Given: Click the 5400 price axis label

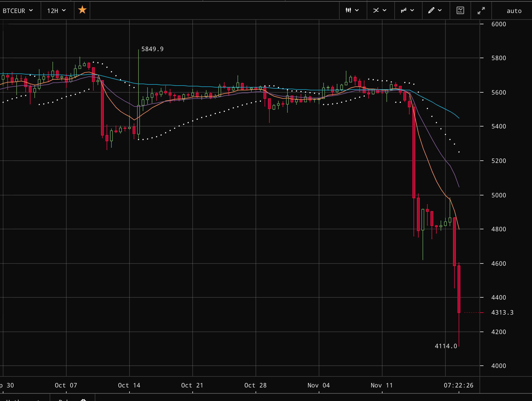Looking at the screenshot, I should (499, 127).
